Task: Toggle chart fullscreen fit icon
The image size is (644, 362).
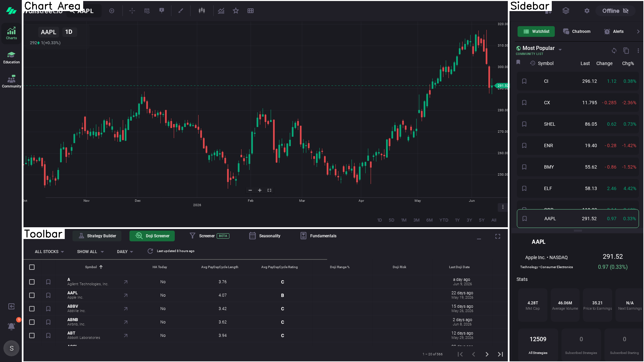Action: 269,190
